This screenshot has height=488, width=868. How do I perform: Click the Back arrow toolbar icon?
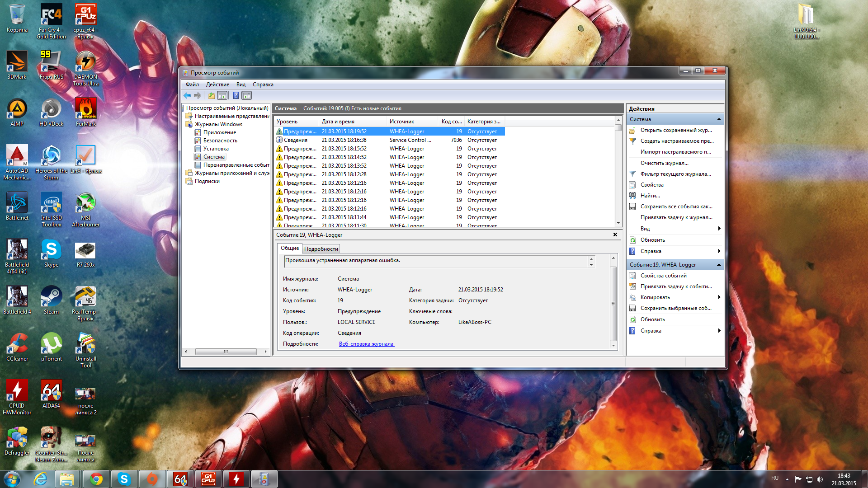[x=187, y=95]
